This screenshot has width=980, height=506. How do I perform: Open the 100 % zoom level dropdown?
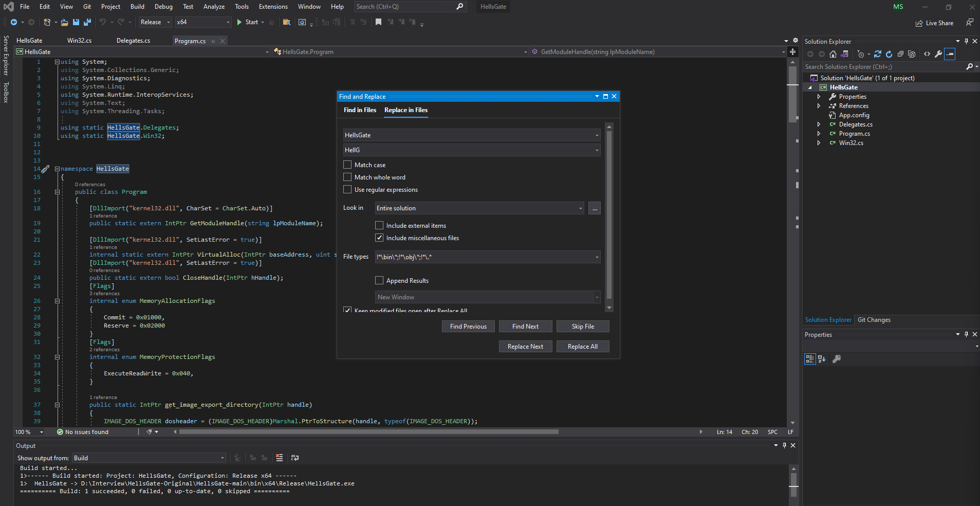click(x=42, y=432)
